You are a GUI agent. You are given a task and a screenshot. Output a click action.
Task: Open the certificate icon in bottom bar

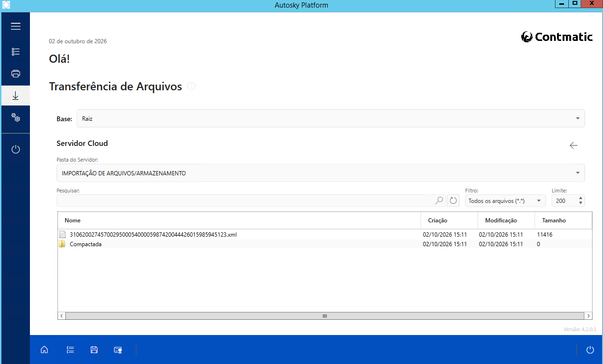(118, 350)
